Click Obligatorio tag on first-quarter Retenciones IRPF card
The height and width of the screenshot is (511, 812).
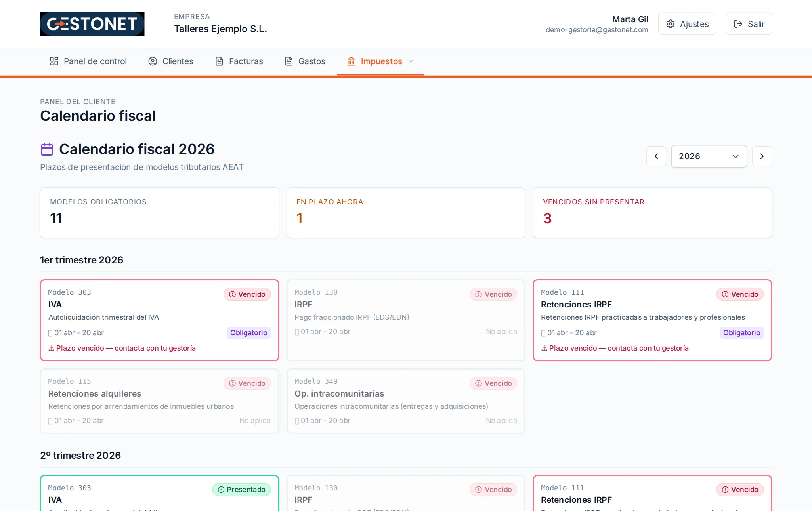742,333
